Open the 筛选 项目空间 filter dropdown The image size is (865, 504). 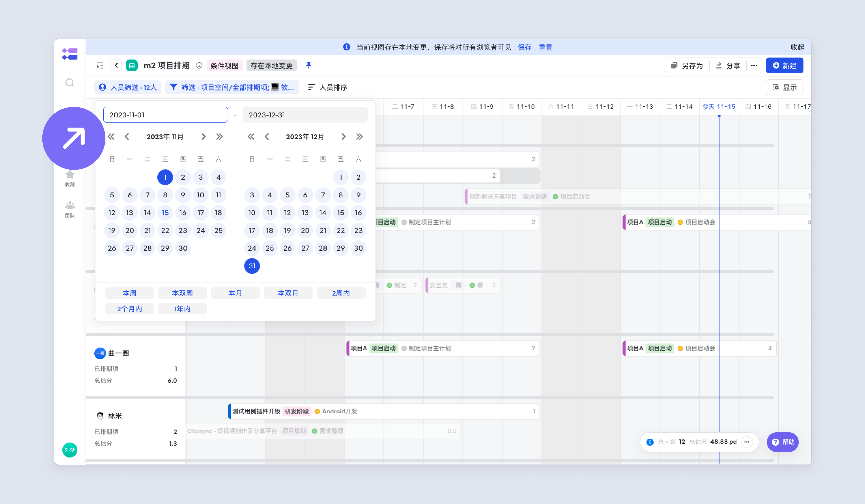coord(232,87)
